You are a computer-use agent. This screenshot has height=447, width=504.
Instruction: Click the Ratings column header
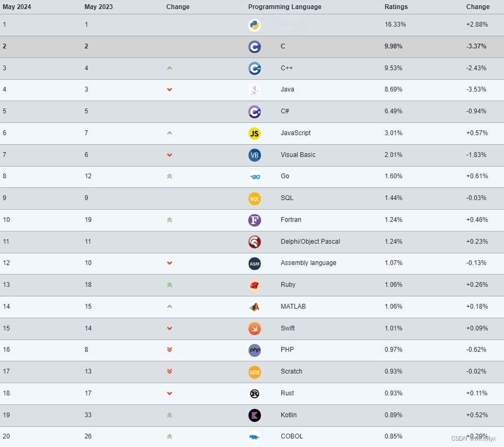coord(396,7)
